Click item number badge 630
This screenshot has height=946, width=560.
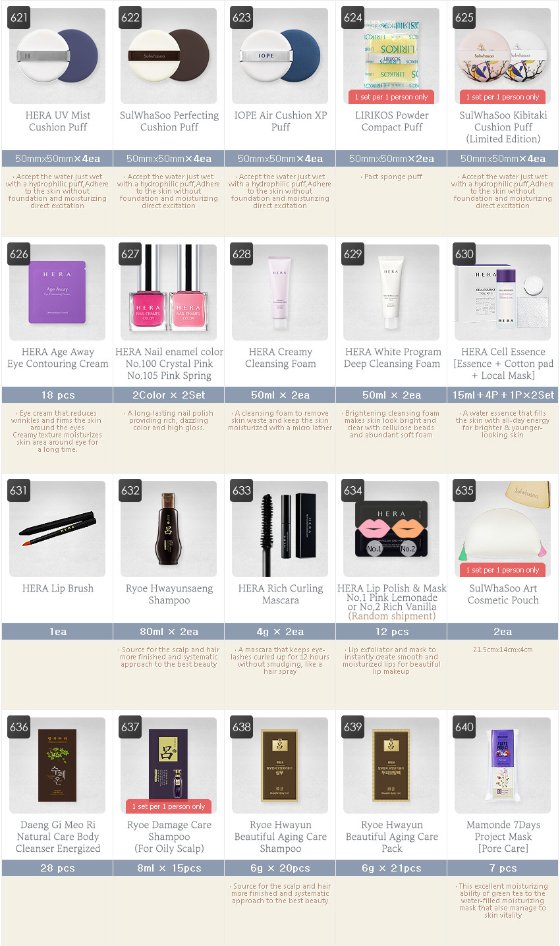click(x=464, y=254)
